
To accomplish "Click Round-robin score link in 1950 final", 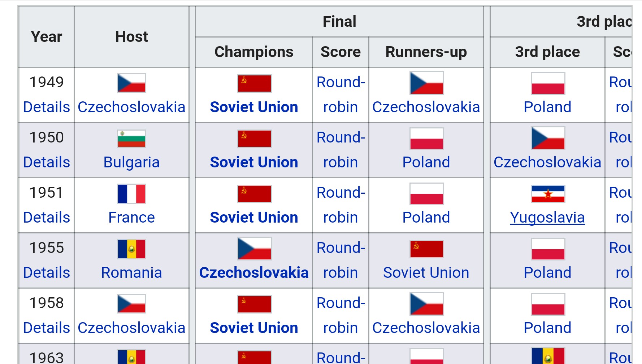I will coord(340,150).
